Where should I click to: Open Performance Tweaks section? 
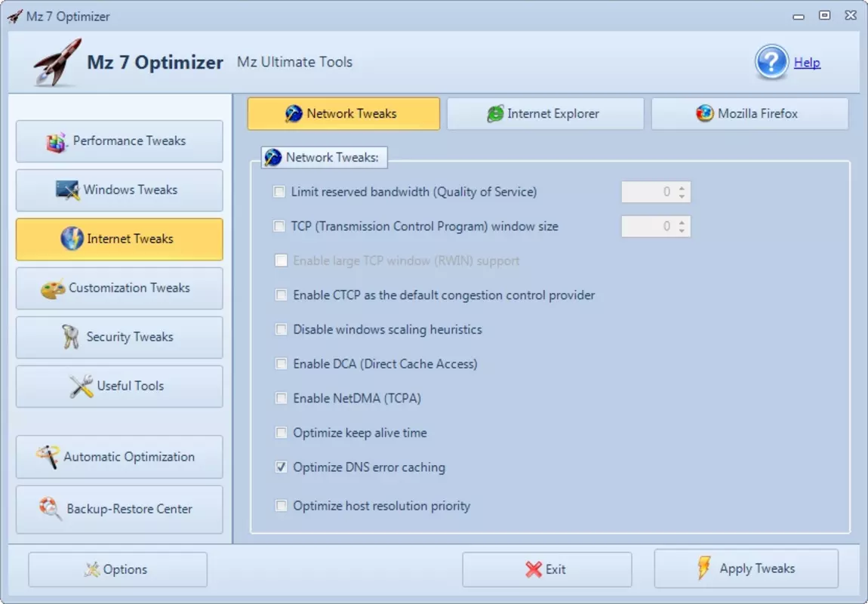(x=119, y=141)
